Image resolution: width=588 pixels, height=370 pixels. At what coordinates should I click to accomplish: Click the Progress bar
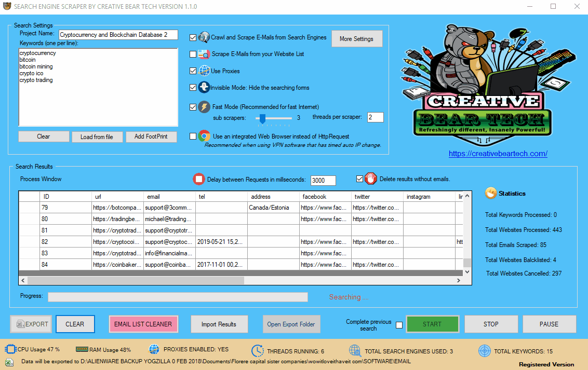click(x=178, y=297)
